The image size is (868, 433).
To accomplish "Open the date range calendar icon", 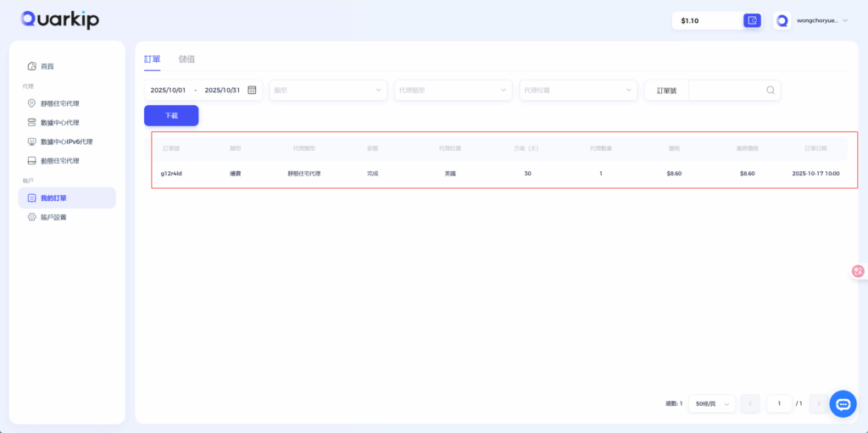I will coord(252,90).
